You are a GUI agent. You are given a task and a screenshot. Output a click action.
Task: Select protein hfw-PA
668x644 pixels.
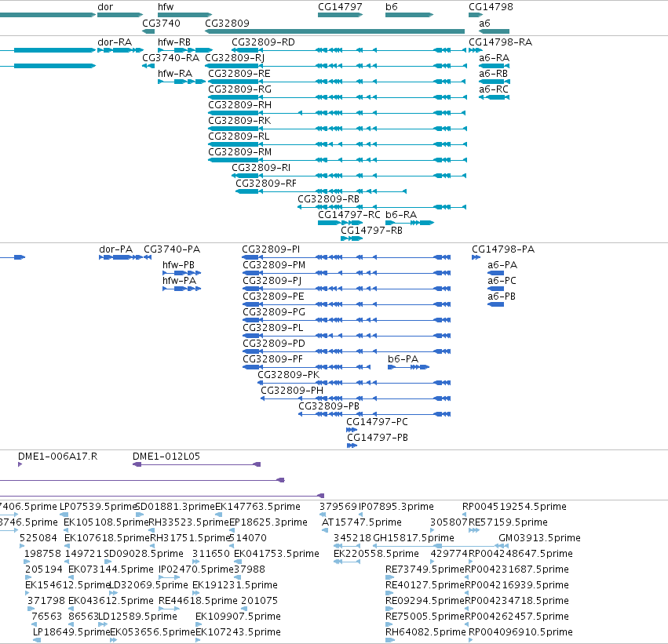pos(179,281)
